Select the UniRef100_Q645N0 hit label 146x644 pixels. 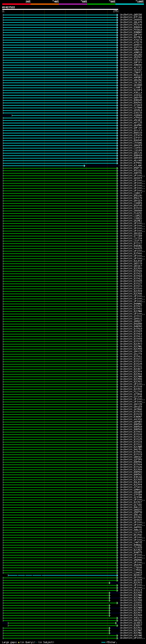click(x=131, y=125)
